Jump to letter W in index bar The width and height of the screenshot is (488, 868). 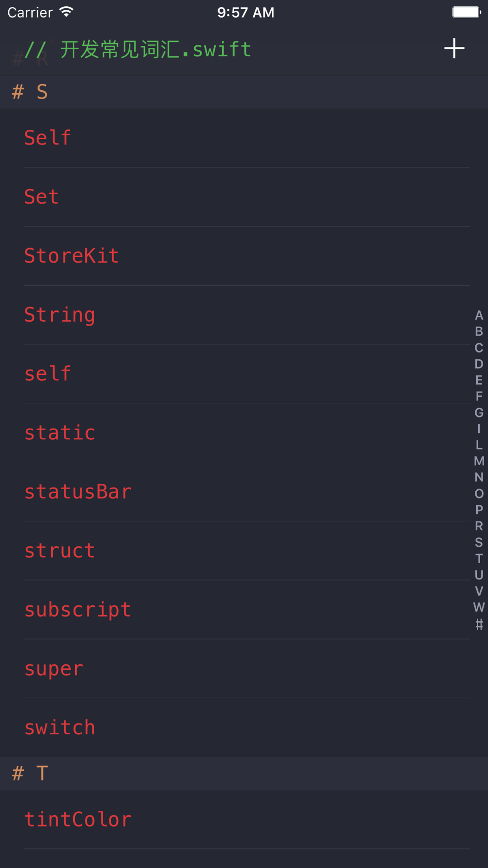(x=479, y=607)
